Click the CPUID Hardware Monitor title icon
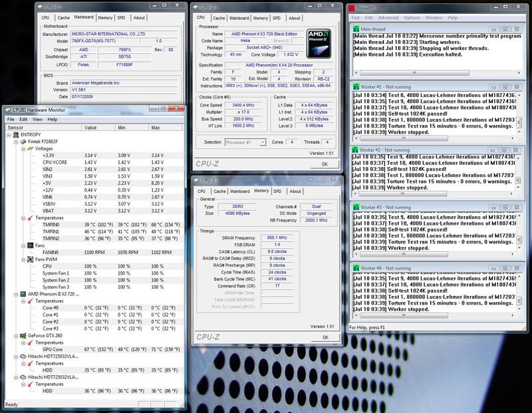 [x=7, y=110]
